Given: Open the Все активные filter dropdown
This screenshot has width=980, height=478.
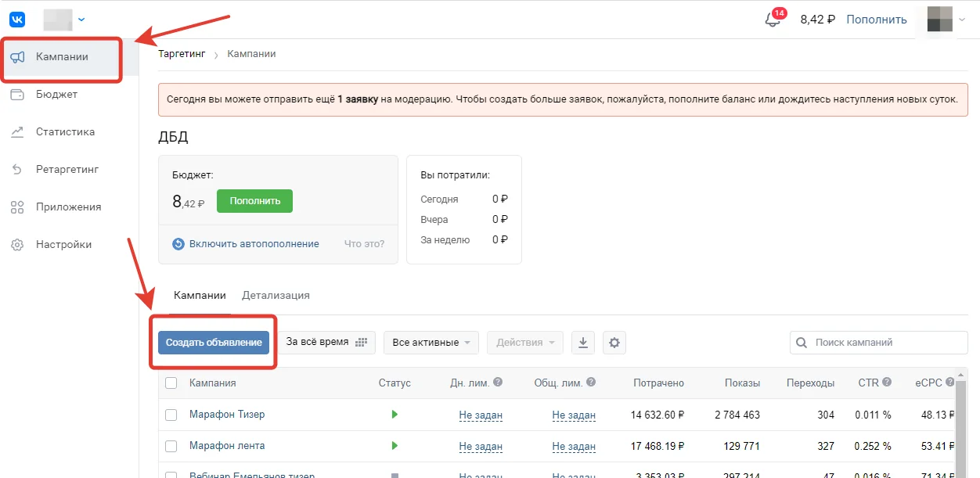Looking at the screenshot, I should pyautogui.click(x=431, y=343).
